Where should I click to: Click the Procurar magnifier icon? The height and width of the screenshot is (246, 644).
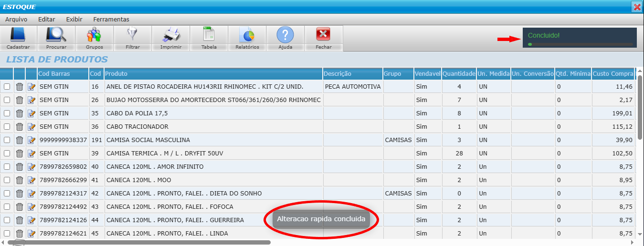coord(56,35)
